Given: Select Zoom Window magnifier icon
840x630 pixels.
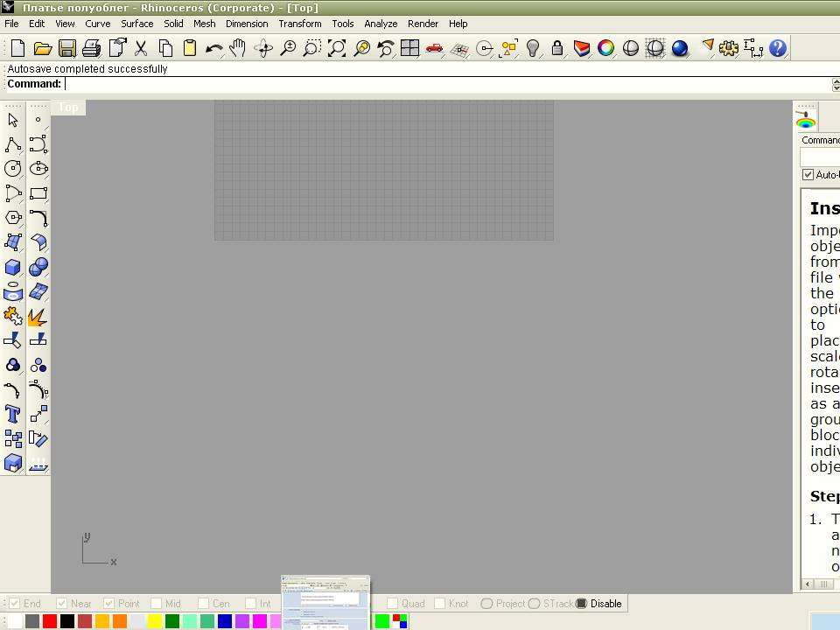Looking at the screenshot, I should pyautogui.click(x=311, y=48).
